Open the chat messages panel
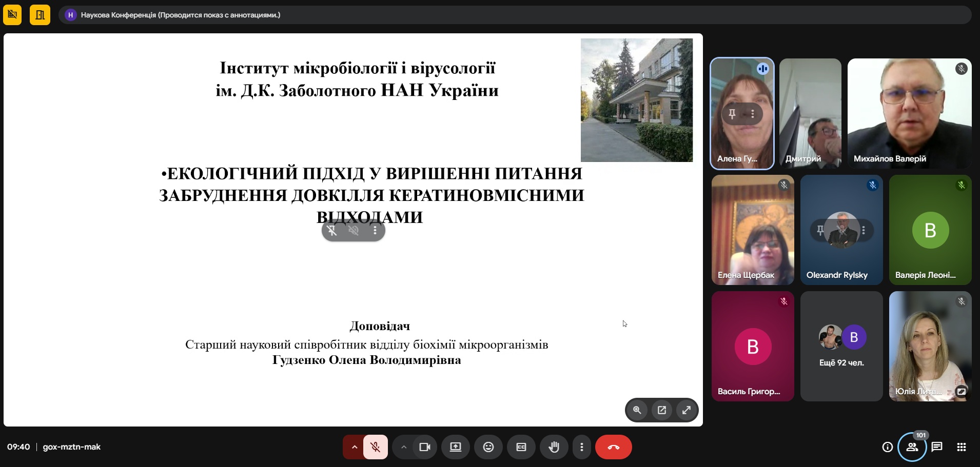 tap(937, 447)
